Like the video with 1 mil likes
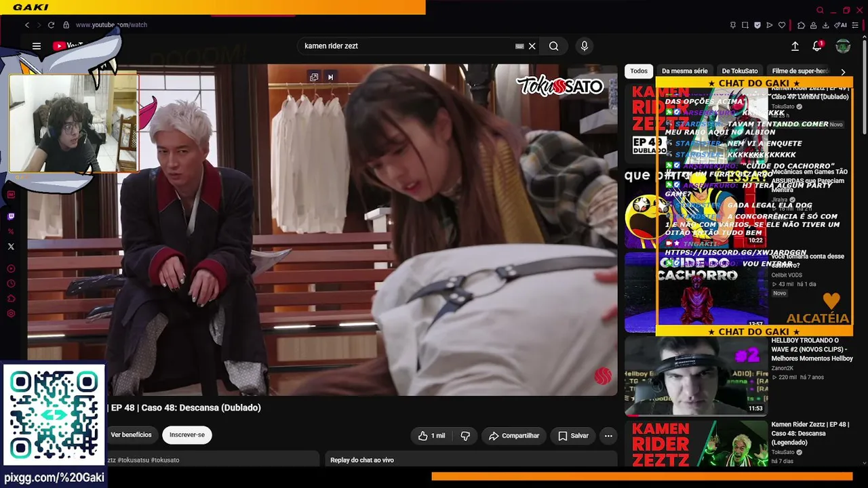This screenshot has height=488, width=868. pos(432,436)
